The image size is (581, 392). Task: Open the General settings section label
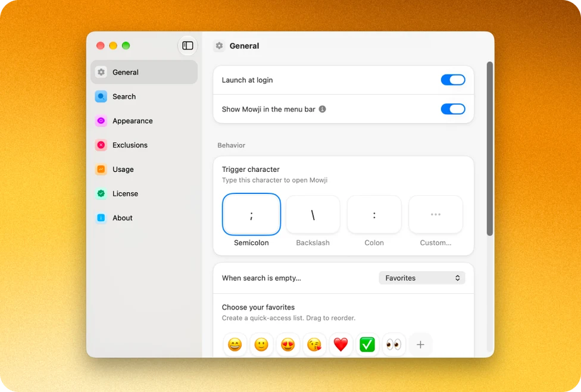(126, 72)
